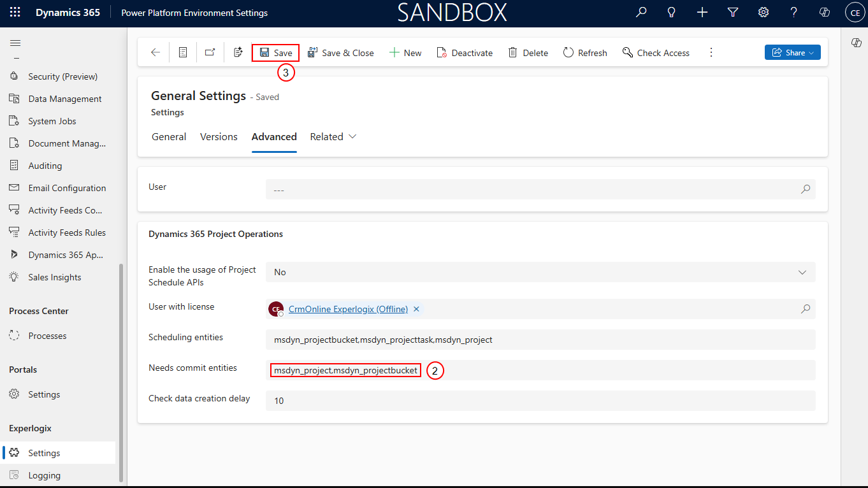Open the settings gear in header
This screenshot has width=868, height=488.
tap(763, 13)
